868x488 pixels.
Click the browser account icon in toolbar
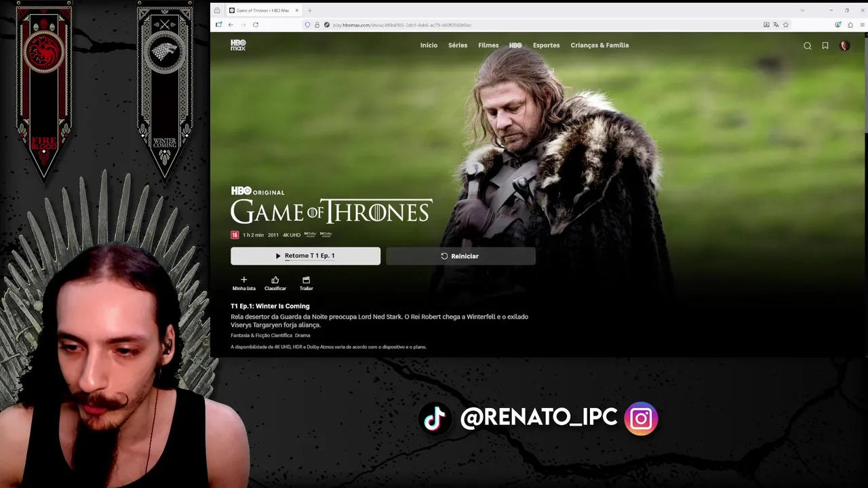(838, 24)
